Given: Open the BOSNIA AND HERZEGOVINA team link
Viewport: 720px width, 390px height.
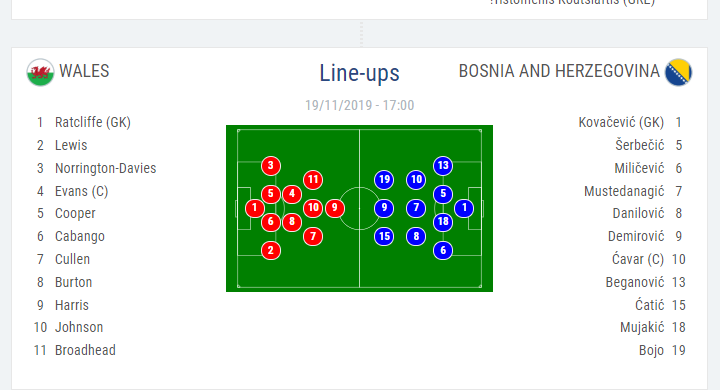Looking at the screenshot, I should [559, 71].
